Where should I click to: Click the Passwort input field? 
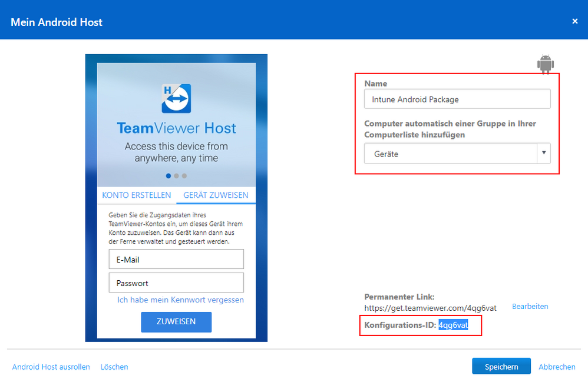coord(176,283)
